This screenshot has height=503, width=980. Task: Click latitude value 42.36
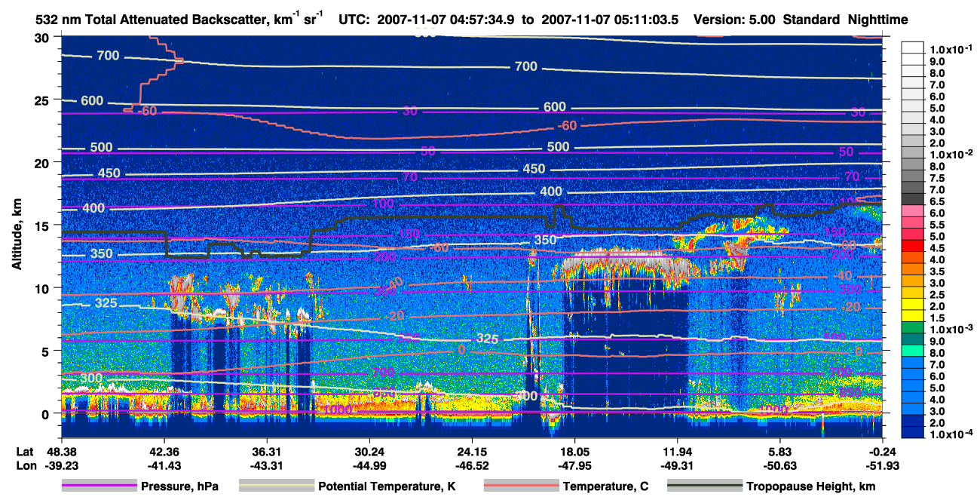click(164, 452)
